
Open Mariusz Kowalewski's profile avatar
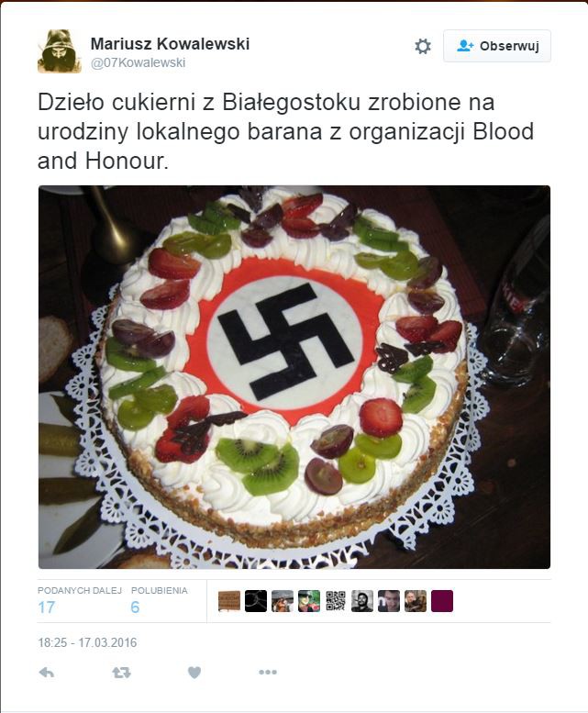[x=60, y=51]
